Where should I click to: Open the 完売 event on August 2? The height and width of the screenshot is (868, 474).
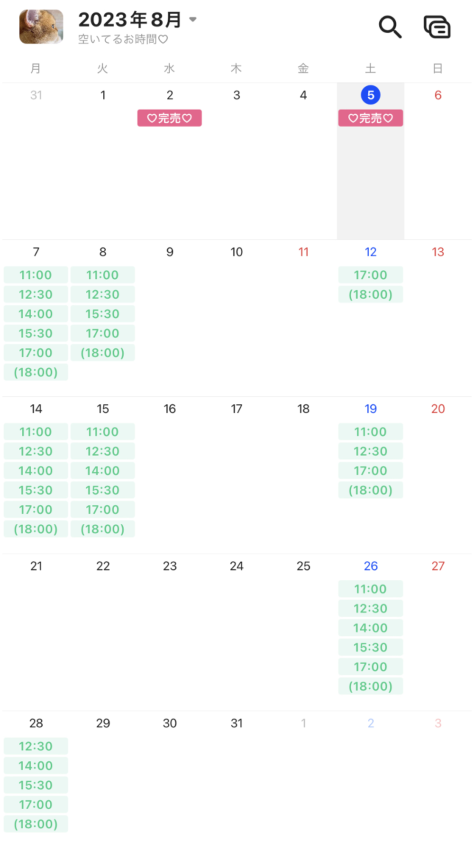pos(170,118)
